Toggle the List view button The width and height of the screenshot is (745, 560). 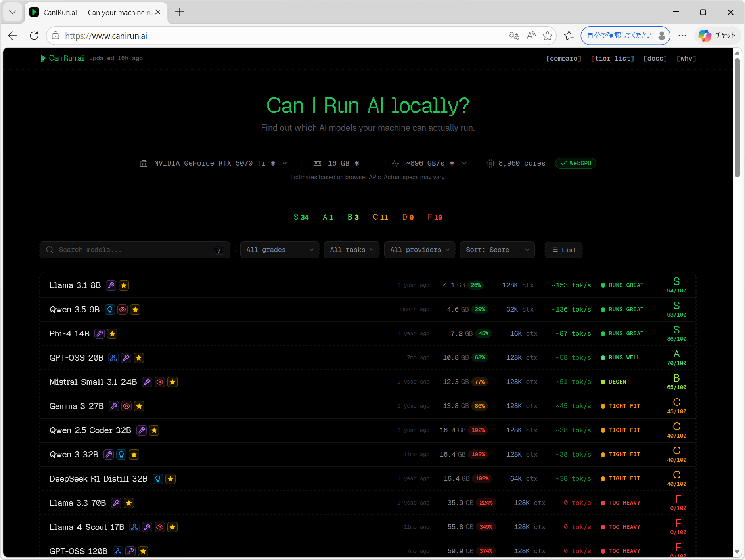(x=563, y=250)
